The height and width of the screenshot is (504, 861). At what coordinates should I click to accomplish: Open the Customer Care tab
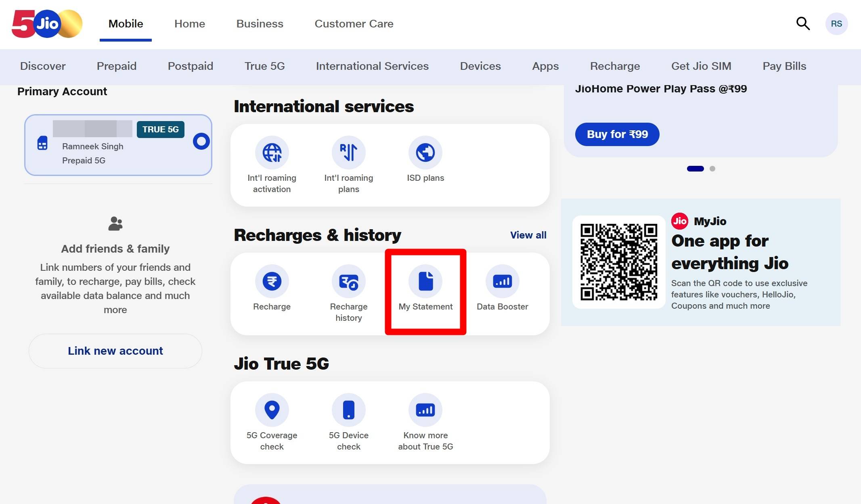coord(354,24)
